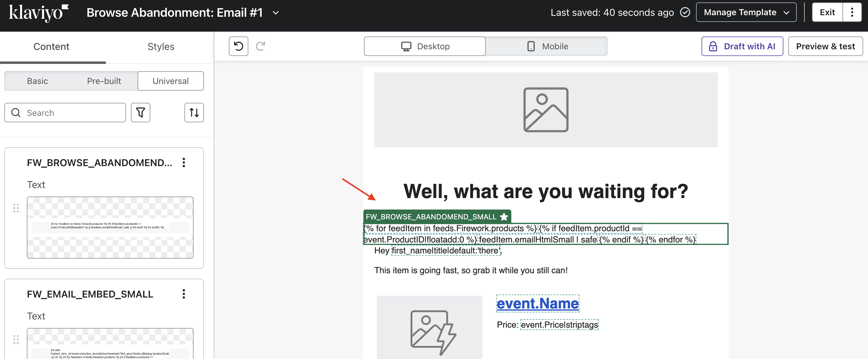This screenshot has height=359, width=868.
Task: Open options for FW_BROWSE_ABANDOMEND block
Action: tap(184, 163)
